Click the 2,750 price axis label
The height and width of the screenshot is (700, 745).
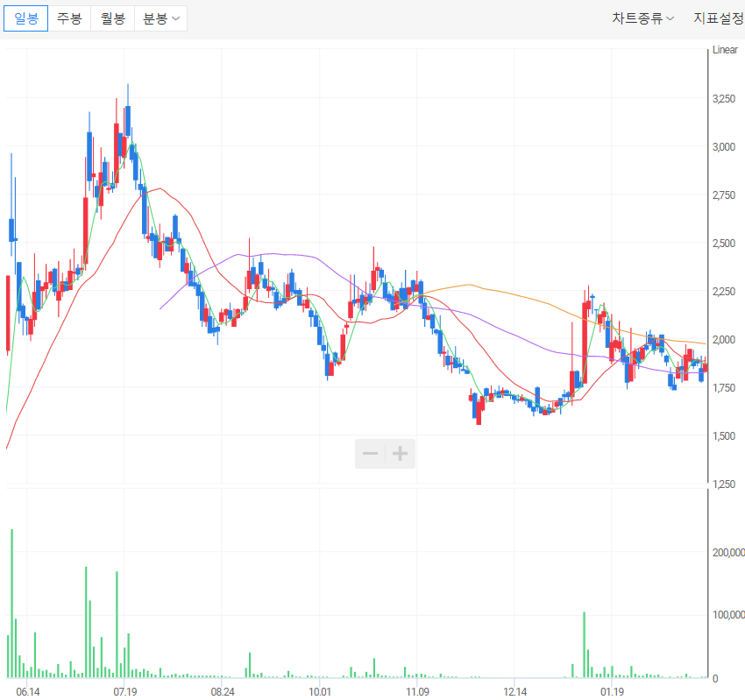[x=724, y=195]
